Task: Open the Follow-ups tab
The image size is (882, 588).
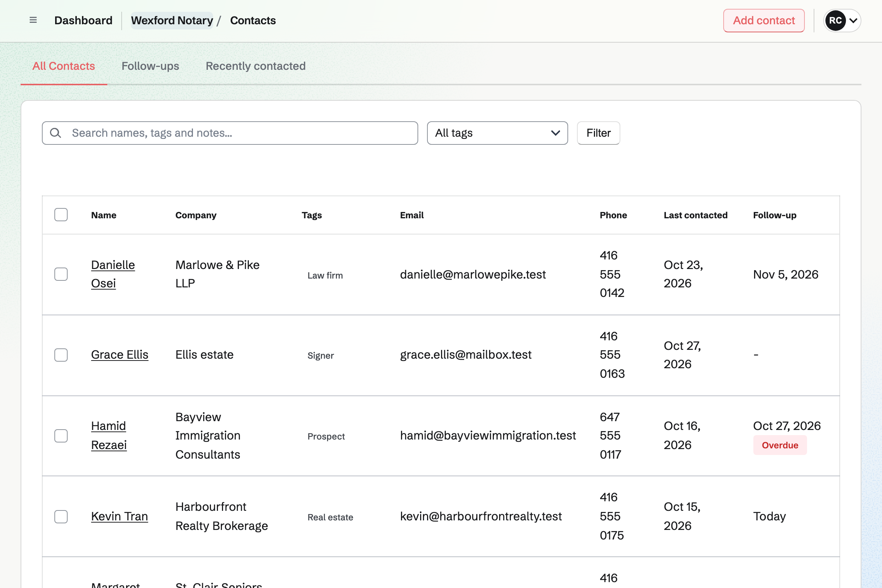Action: pos(150,66)
